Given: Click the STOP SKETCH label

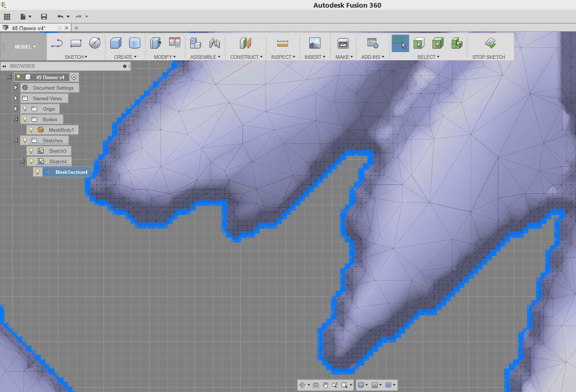Looking at the screenshot, I should 489,57.
